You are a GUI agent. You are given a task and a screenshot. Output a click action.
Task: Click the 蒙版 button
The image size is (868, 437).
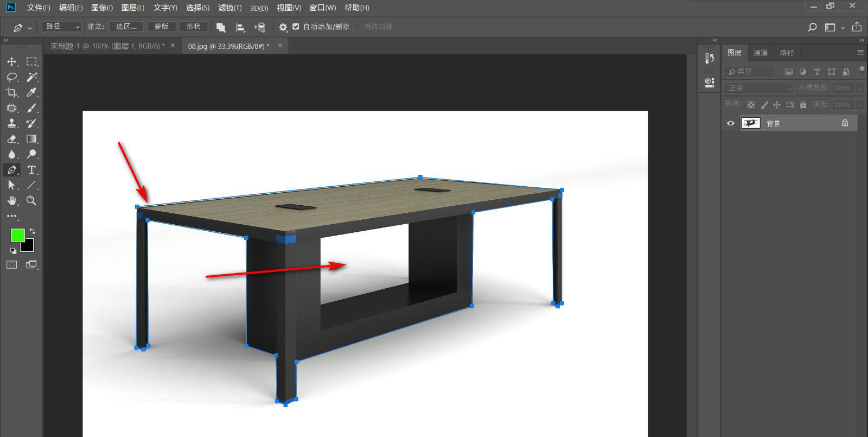[161, 27]
